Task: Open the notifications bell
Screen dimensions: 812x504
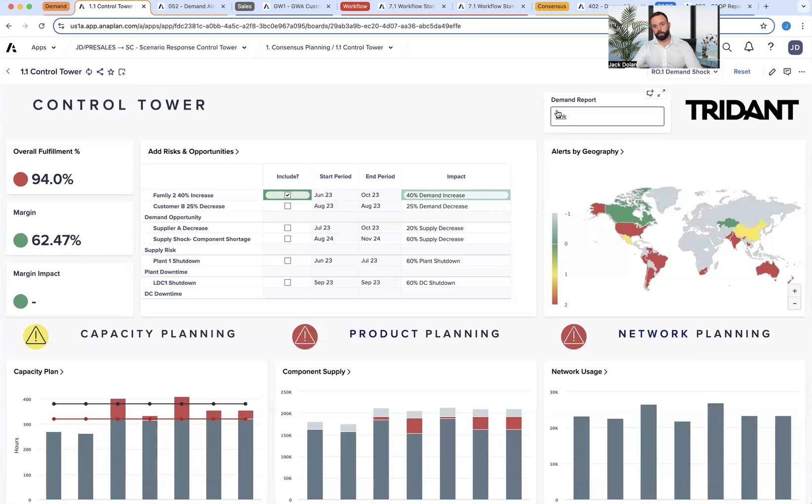Action: click(x=749, y=47)
